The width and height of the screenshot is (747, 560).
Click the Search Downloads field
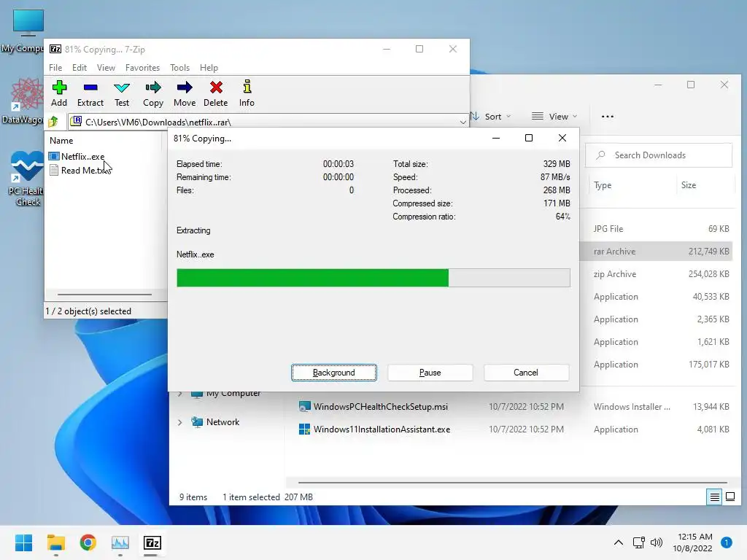[659, 155]
